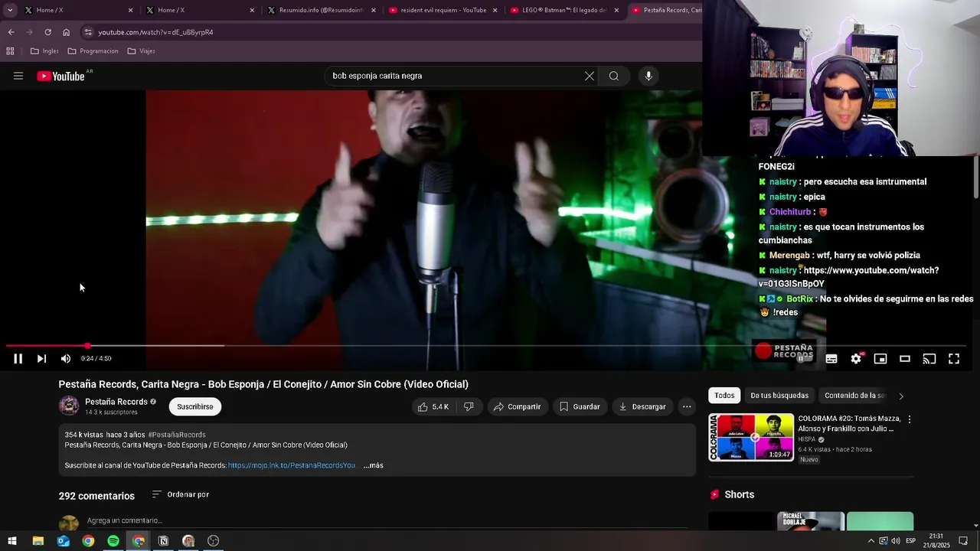Dislike the video
Viewport: 980px width, 551px height.
[469, 406]
